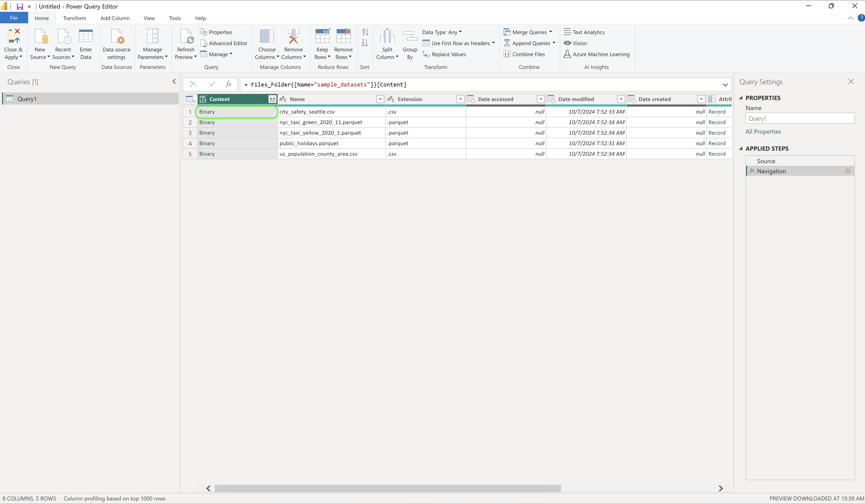Open settings gear on the Navigation step
Image resolution: width=865 pixels, height=504 pixels.
pos(847,171)
